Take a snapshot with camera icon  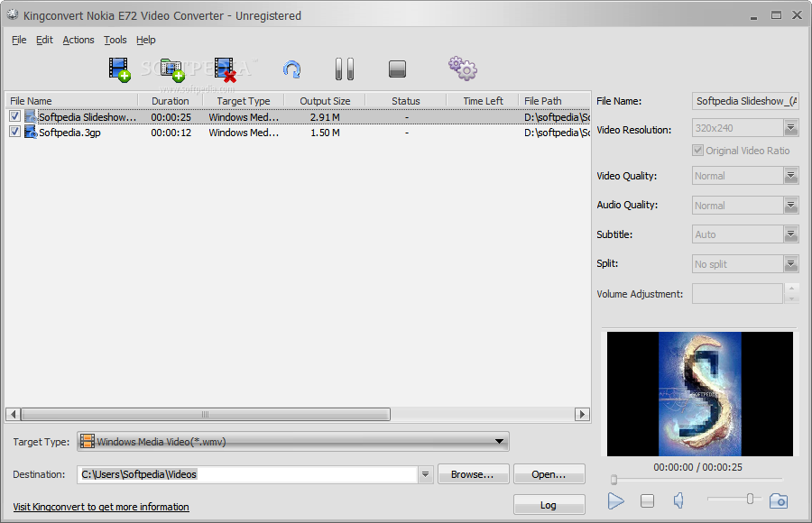779,500
